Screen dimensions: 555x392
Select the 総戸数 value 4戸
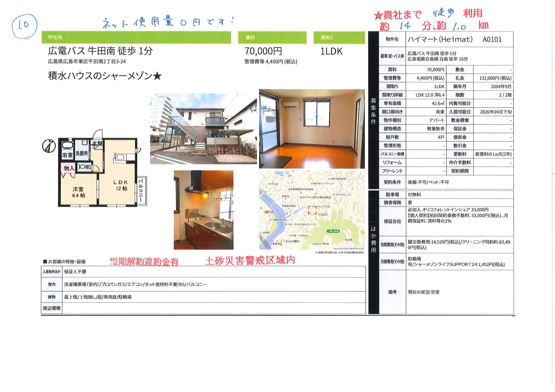(441, 137)
